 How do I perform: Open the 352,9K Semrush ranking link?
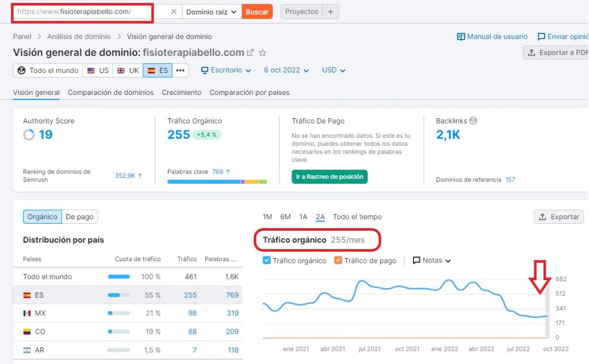(x=126, y=175)
